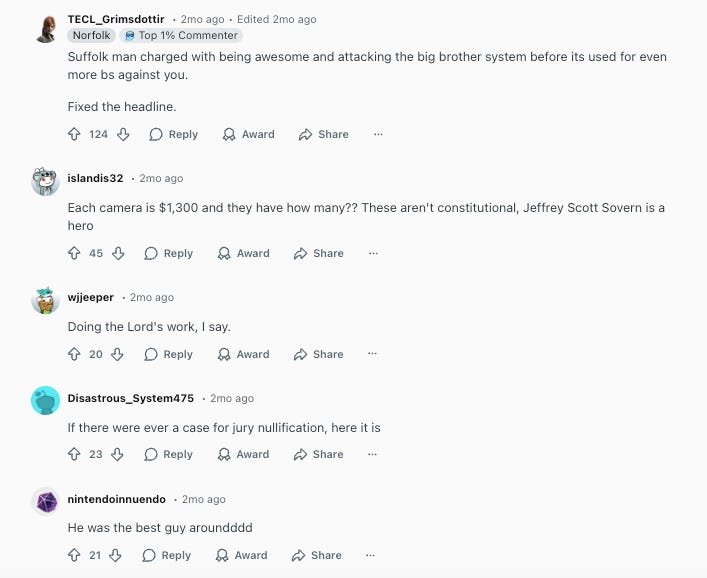Open more options on TECL_Grimsdottir's comment
This screenshot has width=707, height=578.
(378, 134)
